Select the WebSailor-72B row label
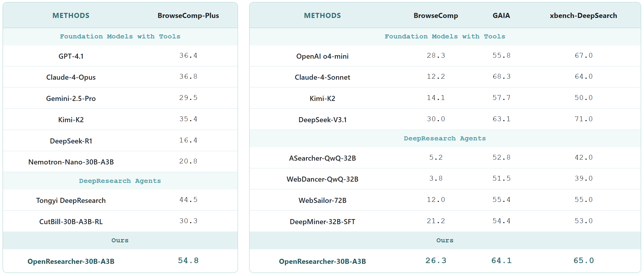This screenshot has height=276, width=644. click(322, 200)
